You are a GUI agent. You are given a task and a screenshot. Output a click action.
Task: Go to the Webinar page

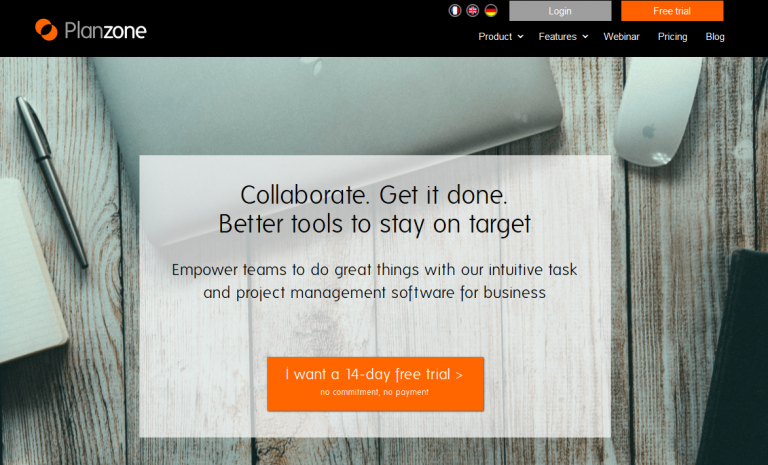622,37
